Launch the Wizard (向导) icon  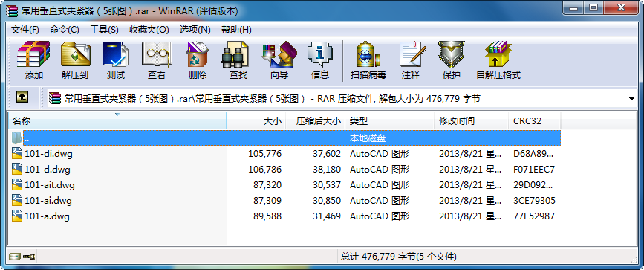(279, 60)
